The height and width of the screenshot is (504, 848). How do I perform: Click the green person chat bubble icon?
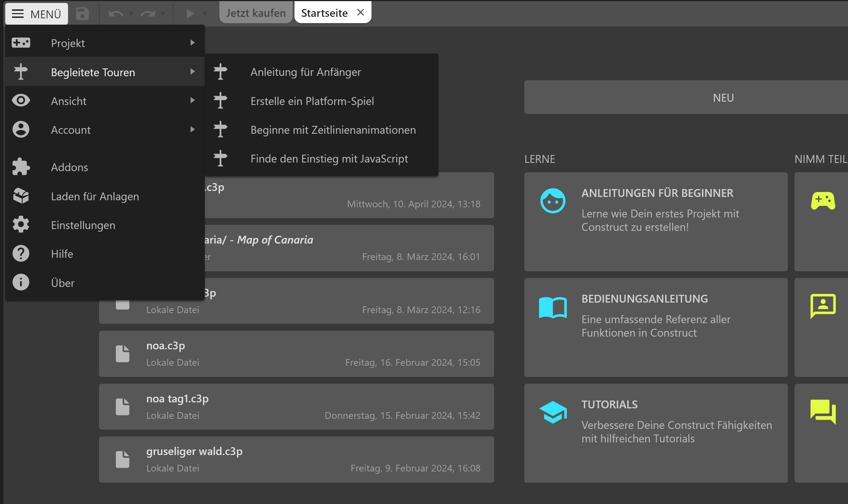pyautogui.click(x=823, y=306)
